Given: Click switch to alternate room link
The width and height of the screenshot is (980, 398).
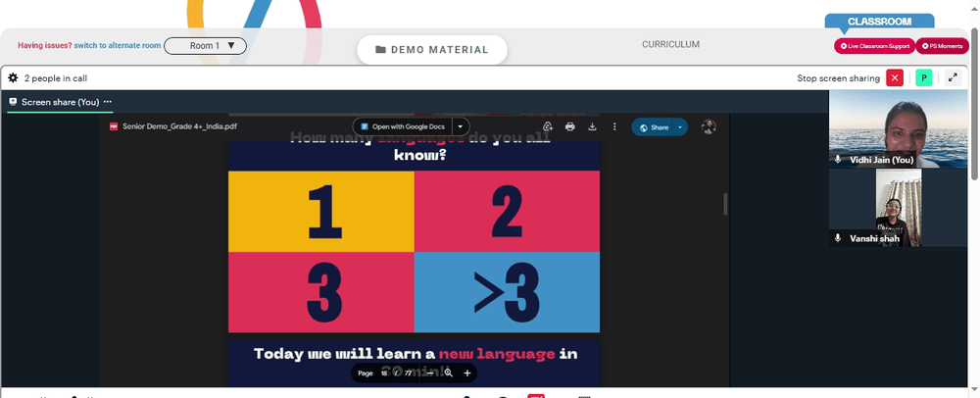Looking at the screenshot, I should 118,46.
